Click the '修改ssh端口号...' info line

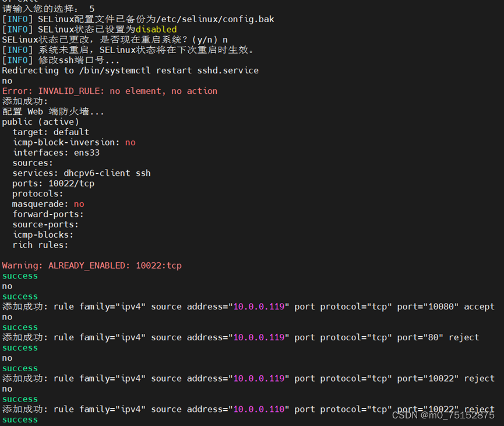pos(61,61)
